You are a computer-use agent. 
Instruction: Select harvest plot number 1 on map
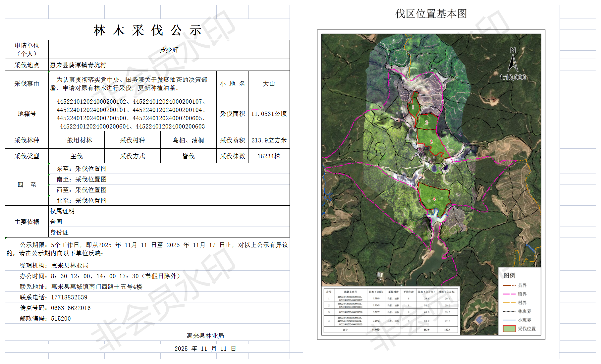point(413,107)
